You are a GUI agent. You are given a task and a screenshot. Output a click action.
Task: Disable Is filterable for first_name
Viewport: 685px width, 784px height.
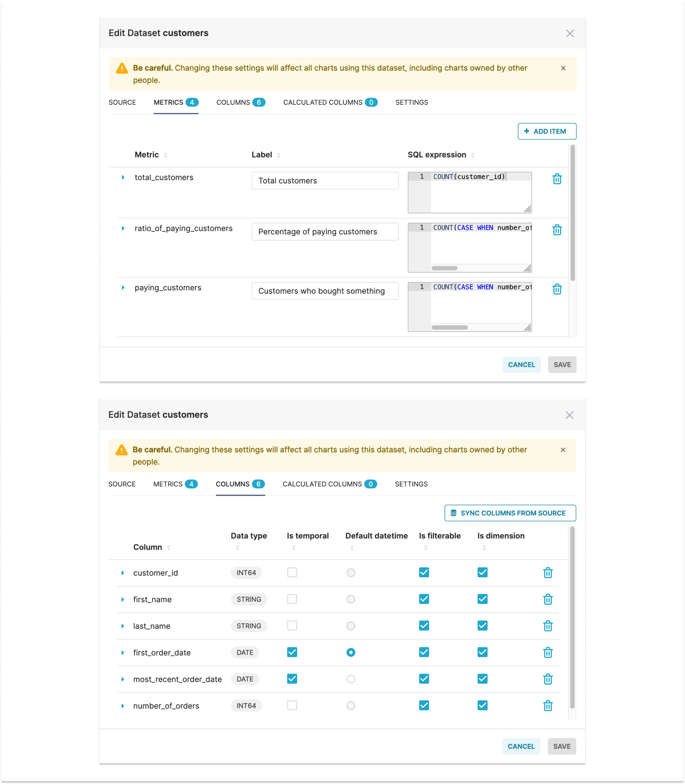pyautogui.click(x=424, y=599)
